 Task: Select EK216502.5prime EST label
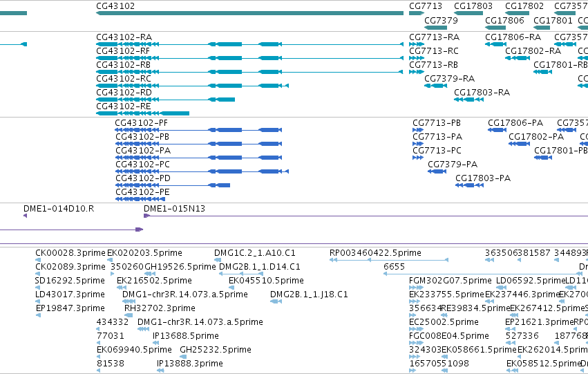(154, 281)
